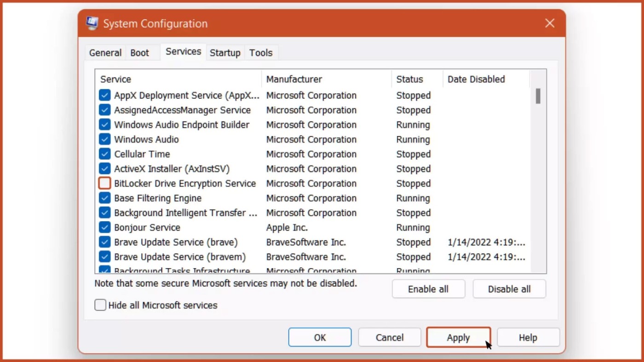Uncheck the Cellular Time checkbox
This screenshot has width=644, height=362.
pos(105,154)
